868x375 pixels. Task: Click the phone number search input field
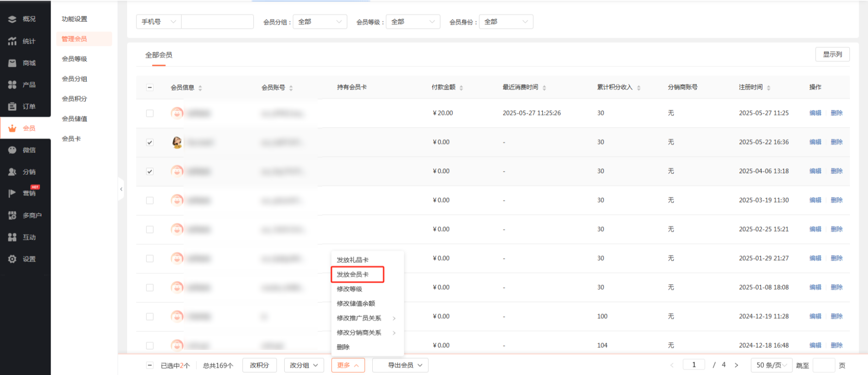point(217,22)
